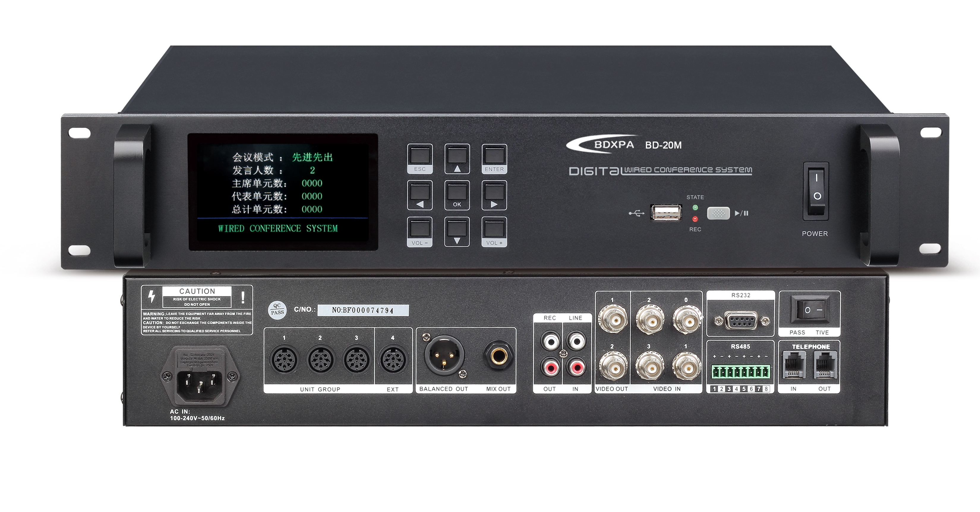Select the BD-20M model label
The height and width of the screenshot is (512, 980).
[x=663, y=145]
